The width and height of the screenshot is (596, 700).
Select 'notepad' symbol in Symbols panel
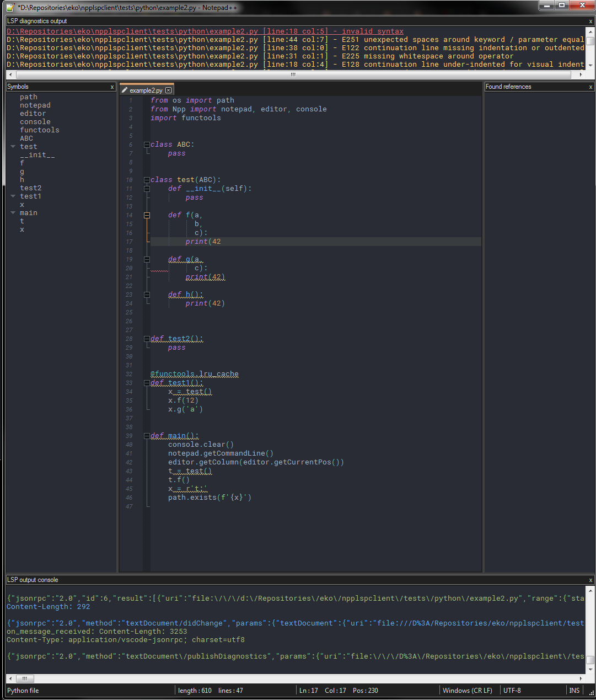coord(35,105)
